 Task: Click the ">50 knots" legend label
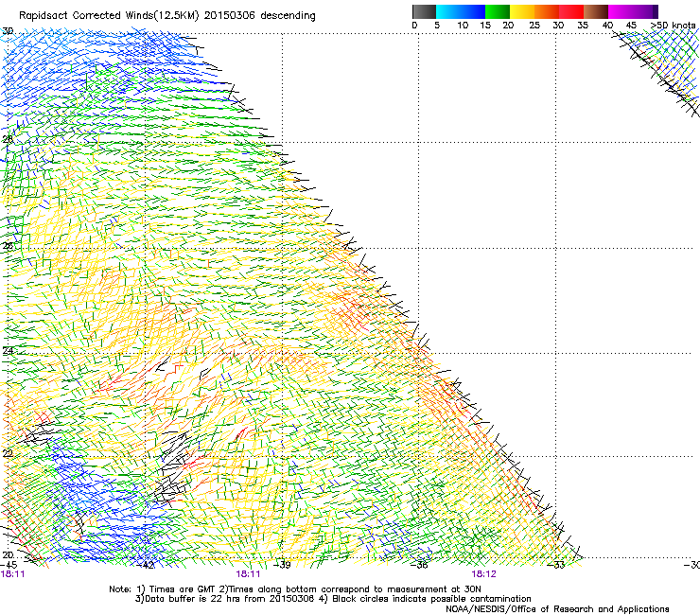point(673,25)
